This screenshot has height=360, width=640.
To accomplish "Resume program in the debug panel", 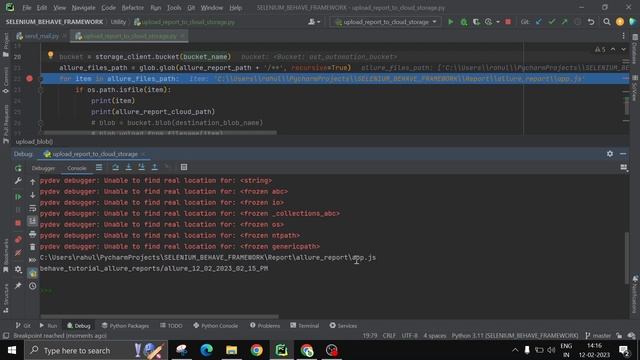I will (x=18, y=197).
